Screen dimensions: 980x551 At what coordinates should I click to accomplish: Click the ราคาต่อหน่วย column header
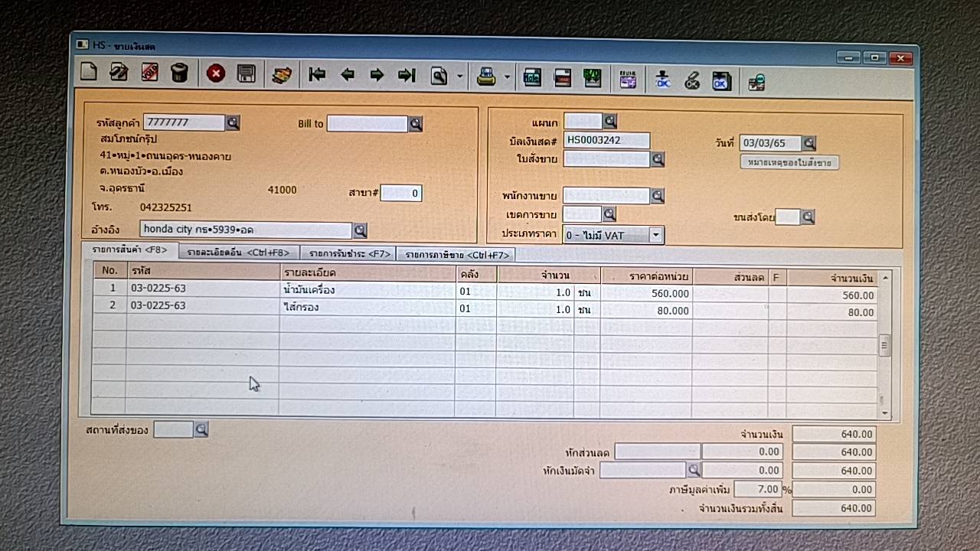coord(646,275)
